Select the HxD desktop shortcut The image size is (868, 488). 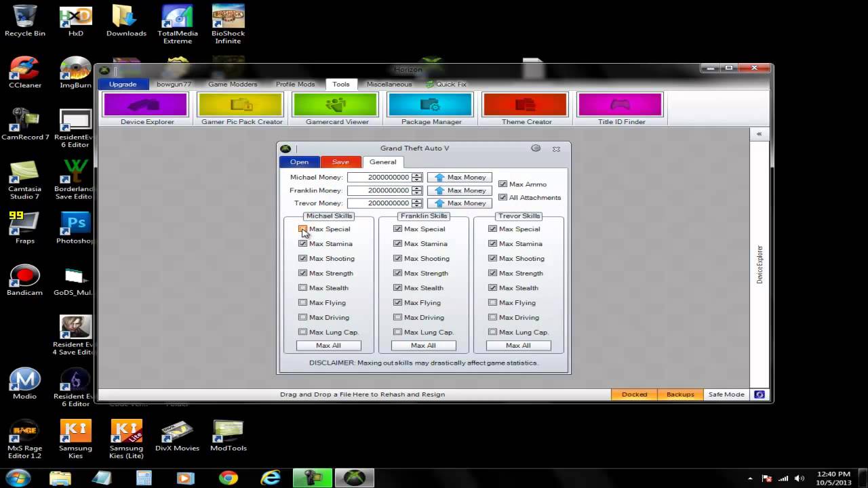[x=76, y=20]
